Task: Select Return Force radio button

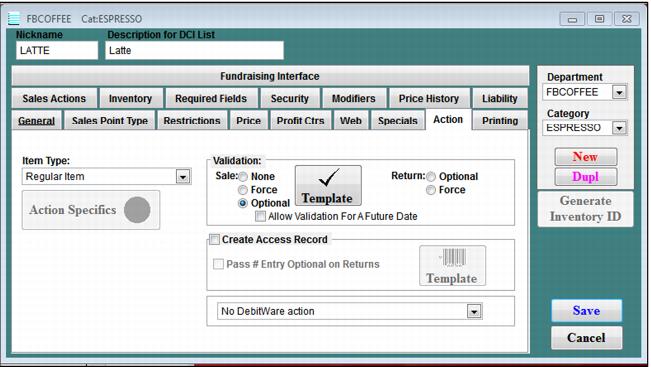Action: tap(431, 190)
